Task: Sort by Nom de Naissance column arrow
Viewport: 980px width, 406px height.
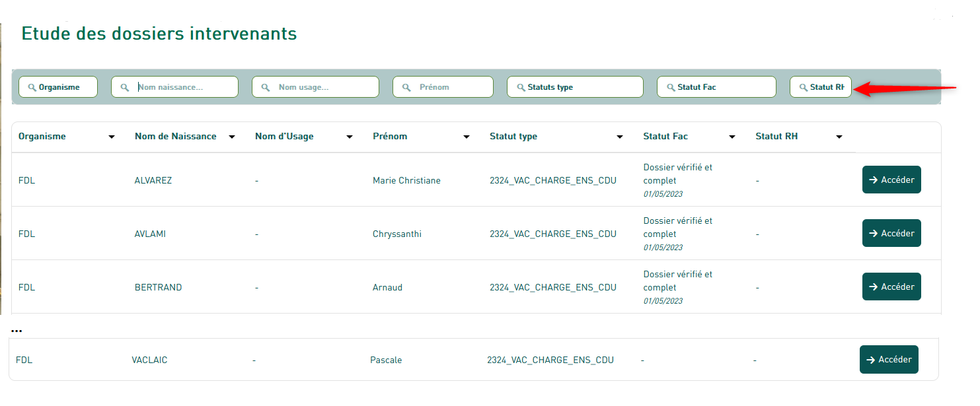Action: pos(232,137)
